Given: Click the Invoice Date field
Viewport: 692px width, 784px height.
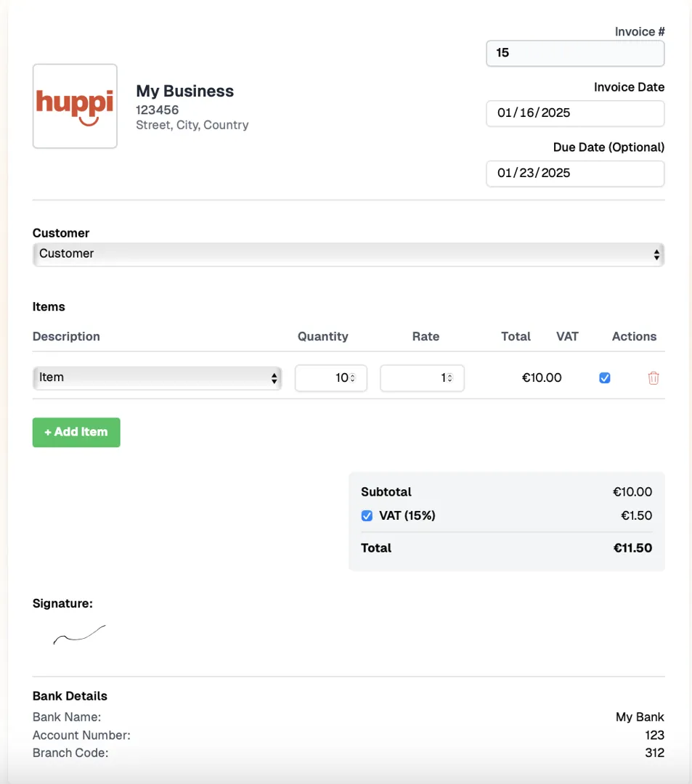Looking at the screenshot, I should point(574,113).
